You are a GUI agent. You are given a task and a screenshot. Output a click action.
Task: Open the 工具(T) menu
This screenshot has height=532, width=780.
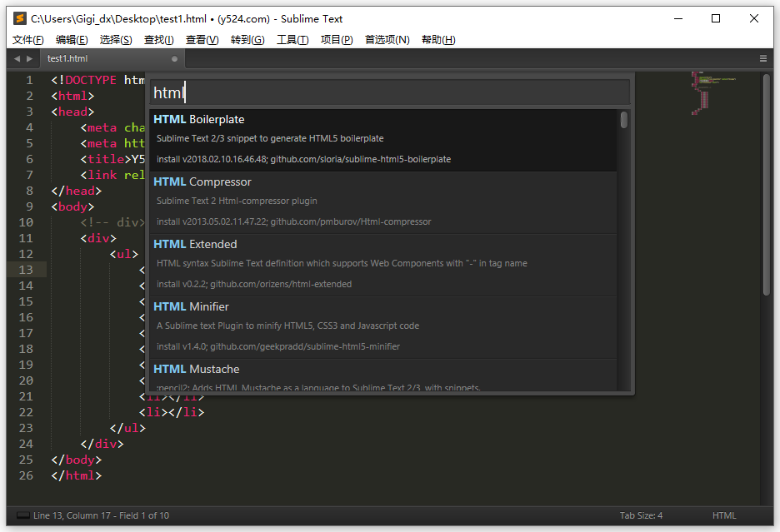292,40
